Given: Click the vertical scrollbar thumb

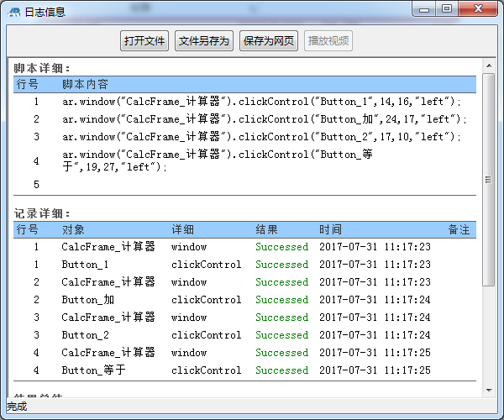Looking at the screenshot, I should (489, 179).
